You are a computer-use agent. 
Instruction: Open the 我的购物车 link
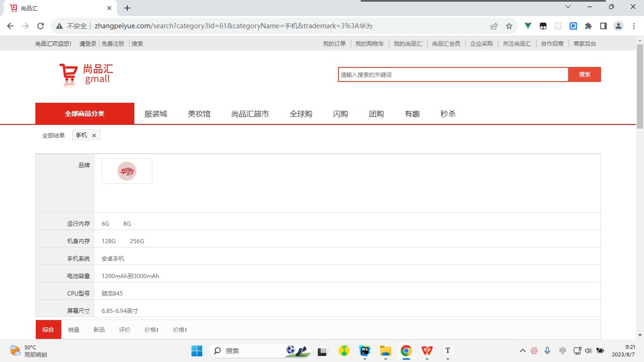(370, 43)
